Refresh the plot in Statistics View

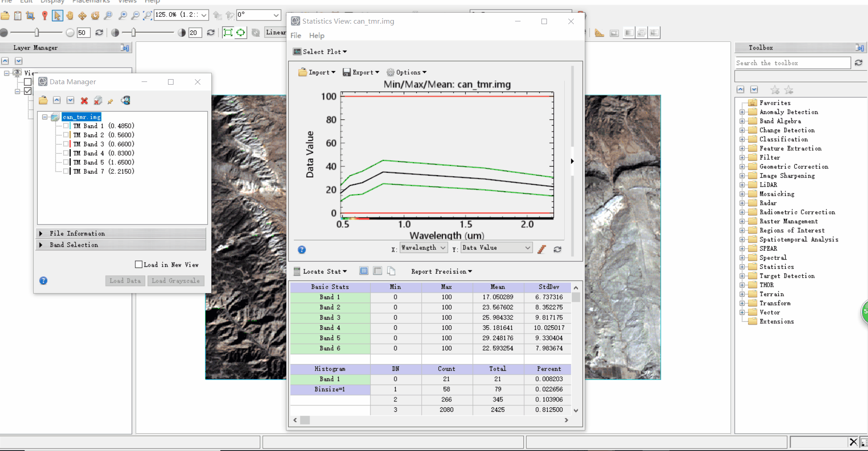pos(557,249)
